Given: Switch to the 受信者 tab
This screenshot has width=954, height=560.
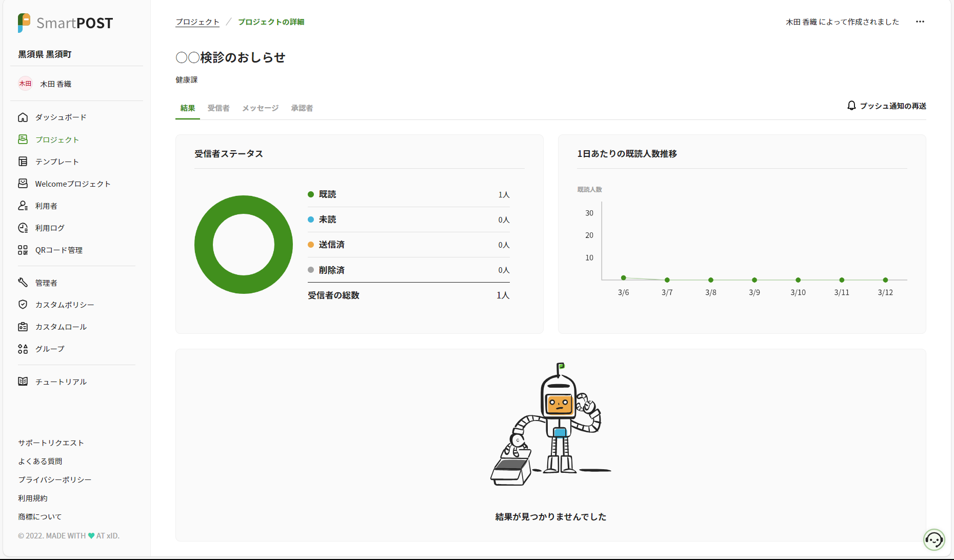Looking at the screenshot, I should coord(218,108).
